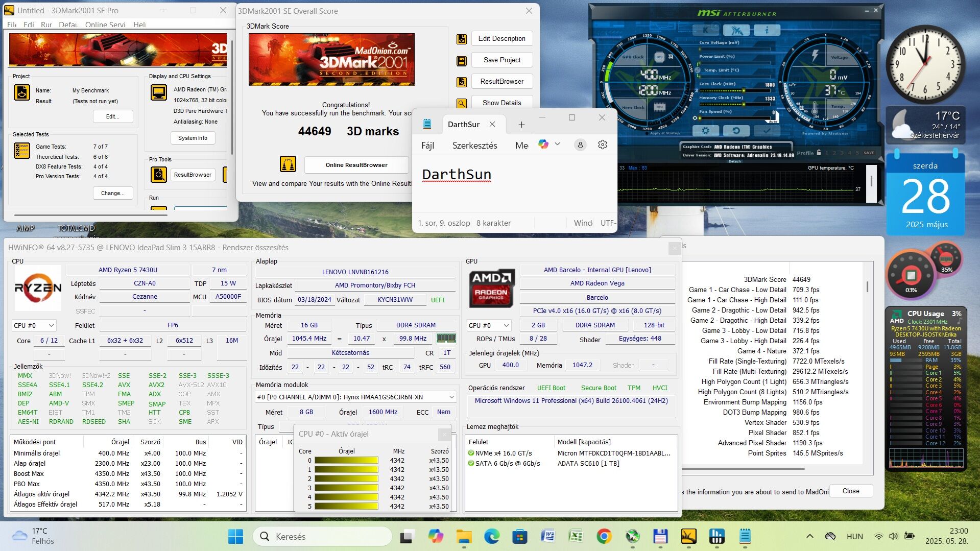Click the System Info button
This screenshot has height=551, width=980.
point(193,138)
